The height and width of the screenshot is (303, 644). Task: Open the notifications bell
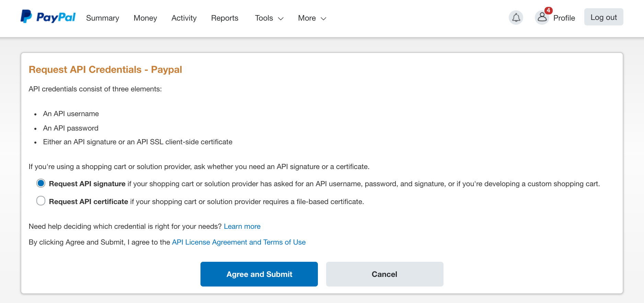pyautogui.click(x=516, y=18)
